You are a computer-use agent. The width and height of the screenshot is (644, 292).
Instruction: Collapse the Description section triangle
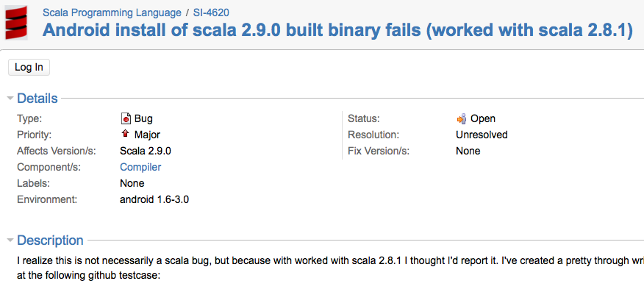click(10, 241)
